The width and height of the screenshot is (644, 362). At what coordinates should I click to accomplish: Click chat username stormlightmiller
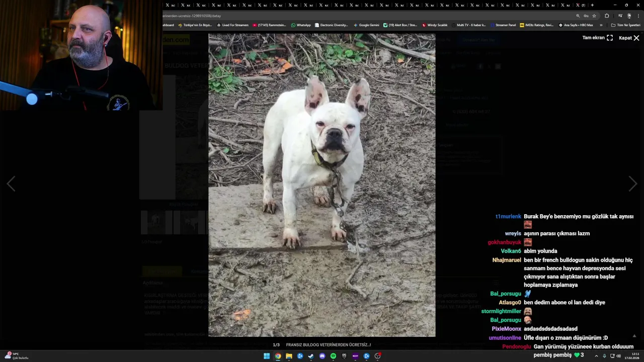501,311
